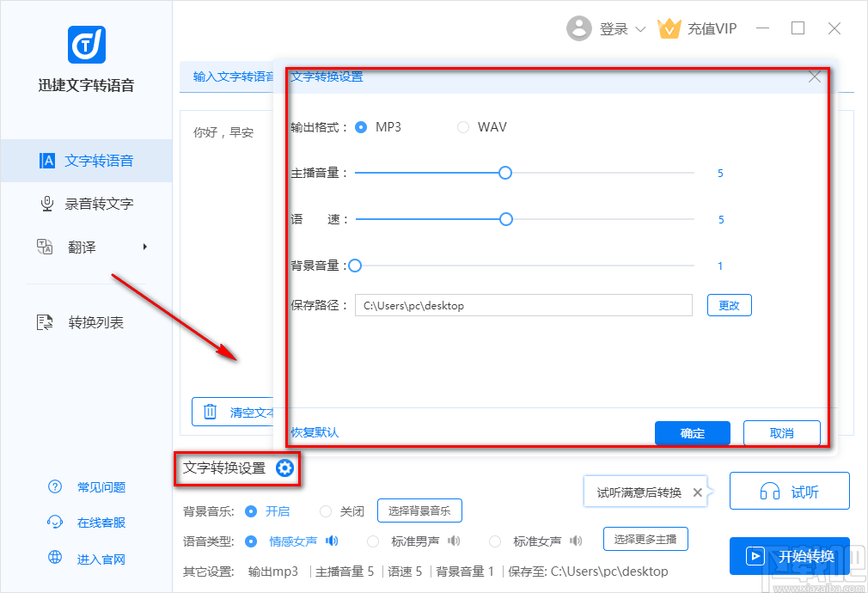Click the play icon on 开始转换
The width and height of the screenshot is (868, 593).
(755, 556)
